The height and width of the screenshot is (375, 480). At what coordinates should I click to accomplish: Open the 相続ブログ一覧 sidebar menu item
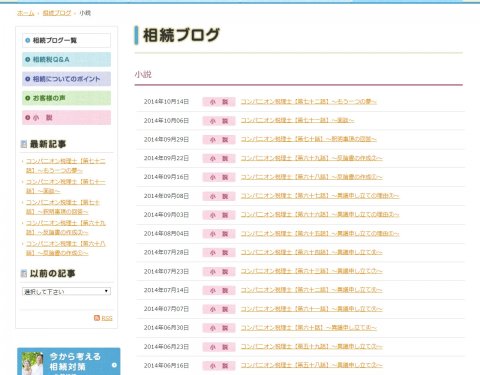[x=66, y=40]
